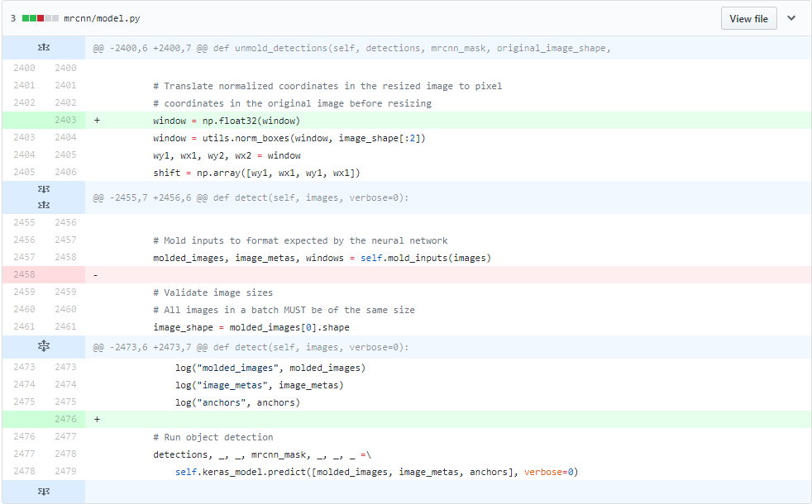Select new line number 2404
This screenshot has width=812, height=504.
click(x=65, y=137)
